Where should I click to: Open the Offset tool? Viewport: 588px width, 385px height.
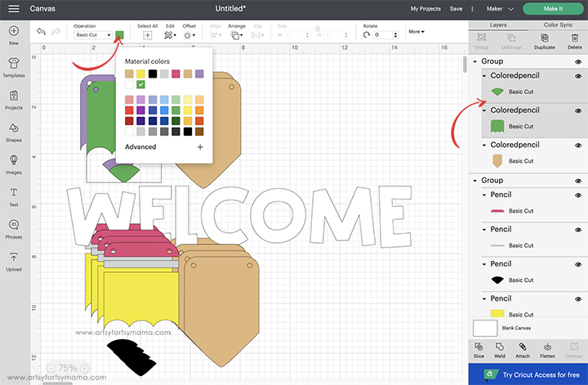[x=189, y=35]
